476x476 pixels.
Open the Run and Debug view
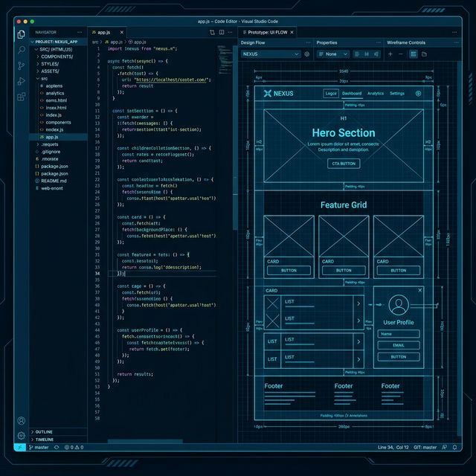pos(22,81)
